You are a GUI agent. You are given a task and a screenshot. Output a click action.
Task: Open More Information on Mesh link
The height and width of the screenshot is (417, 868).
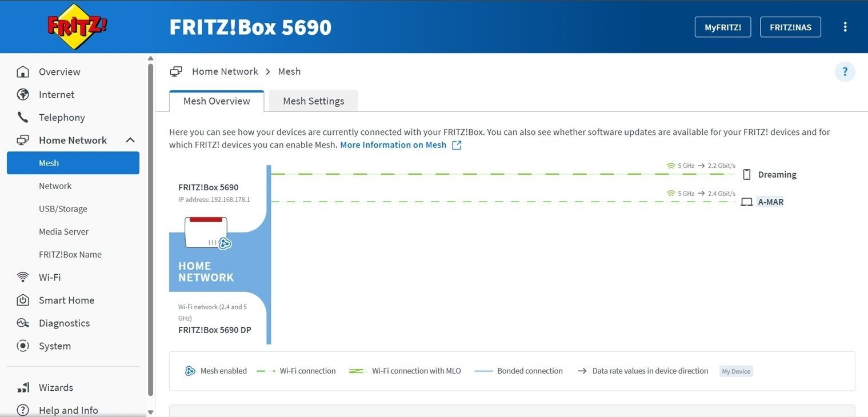[393, 145]
